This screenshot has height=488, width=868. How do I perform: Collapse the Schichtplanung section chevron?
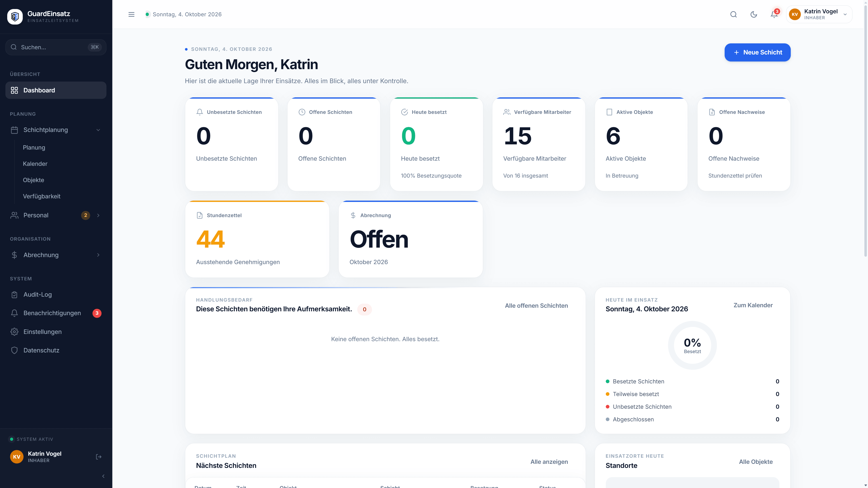click(x=98, y=130)
